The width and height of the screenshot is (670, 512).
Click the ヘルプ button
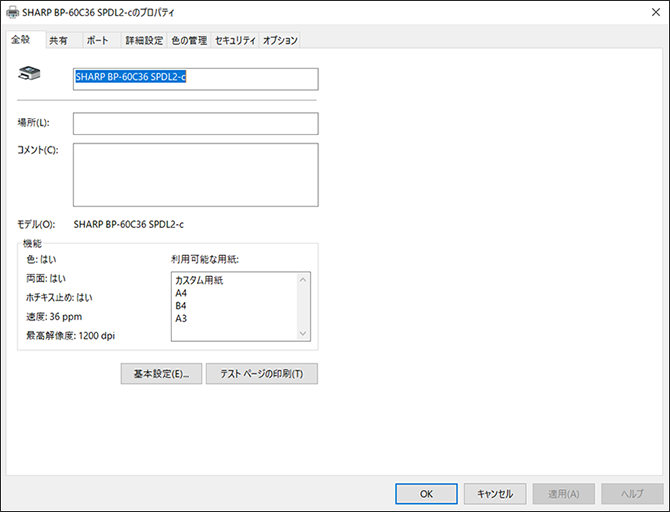tap(632, 494)
